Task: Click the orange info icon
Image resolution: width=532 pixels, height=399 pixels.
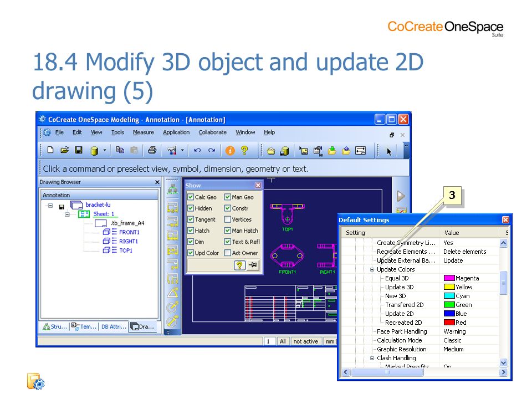Action: tap(229, 150)
